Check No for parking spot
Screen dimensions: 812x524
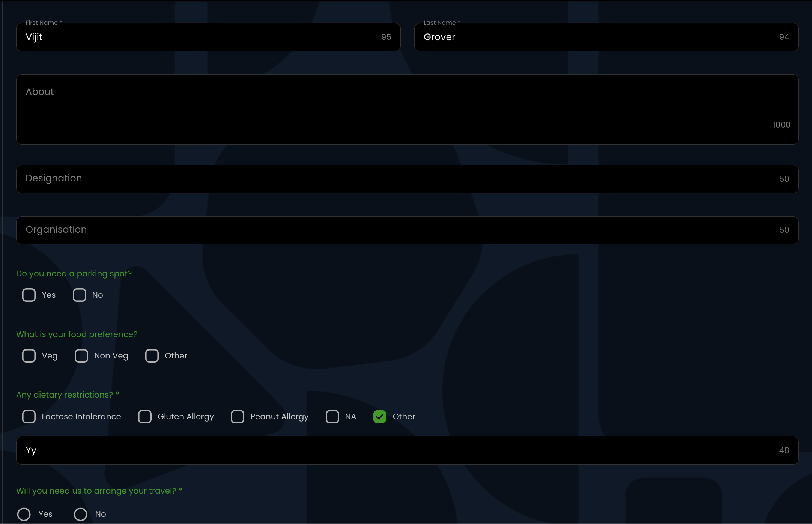[x=80, y=295]
